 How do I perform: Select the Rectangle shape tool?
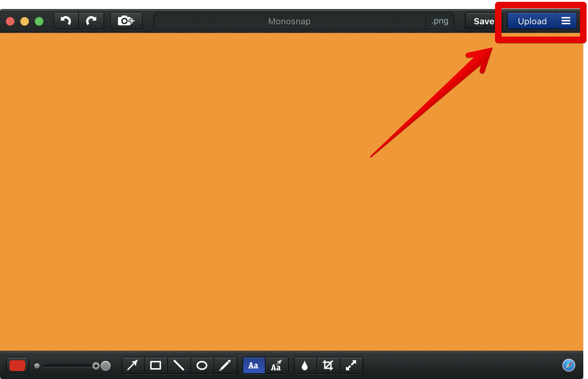156,365
